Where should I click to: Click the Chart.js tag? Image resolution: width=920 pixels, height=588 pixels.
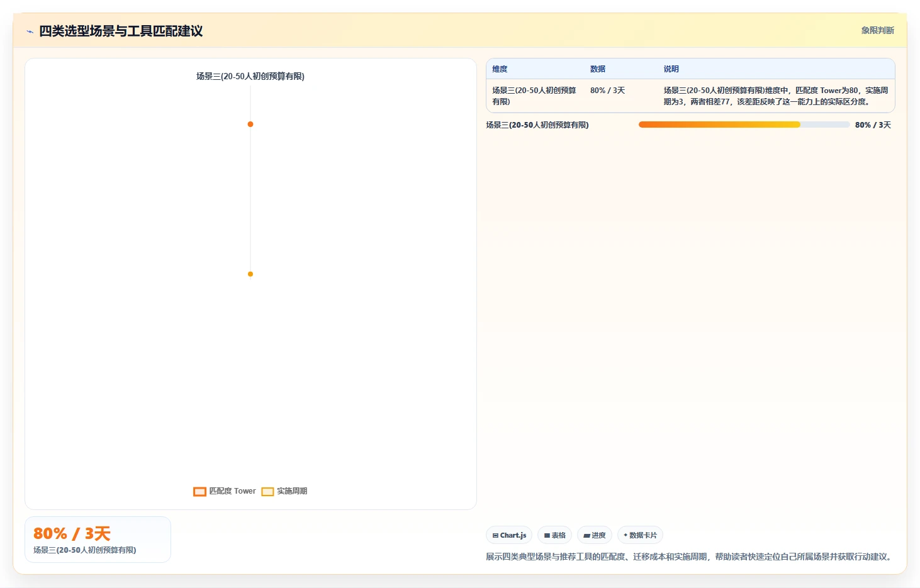coord(509,535)
